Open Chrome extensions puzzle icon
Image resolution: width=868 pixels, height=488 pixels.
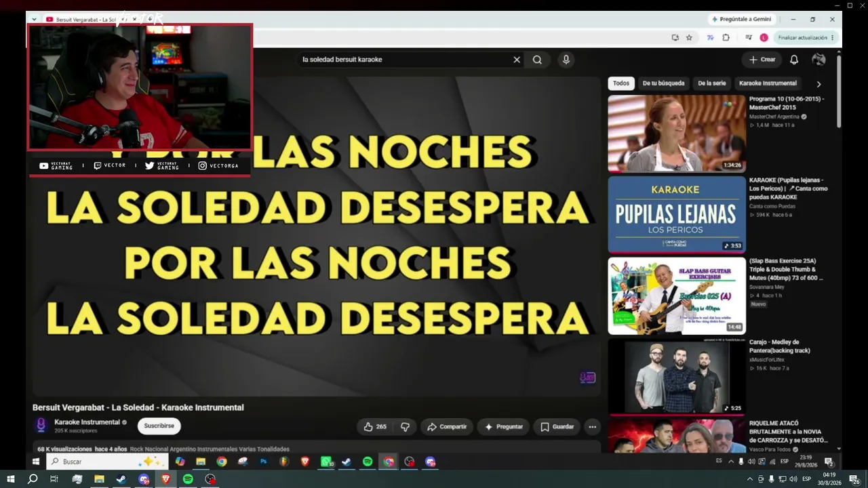point(726,38)
